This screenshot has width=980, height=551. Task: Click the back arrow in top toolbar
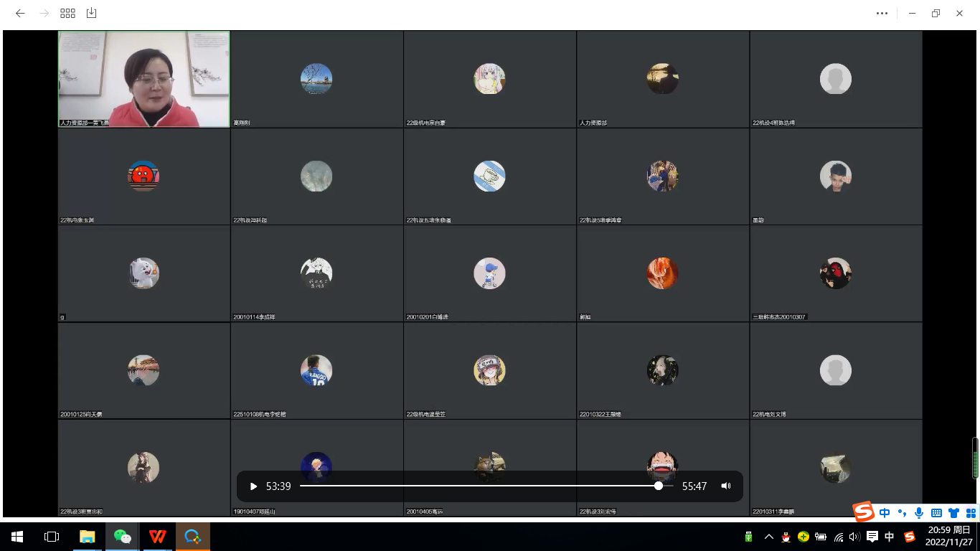coord(20,13)
